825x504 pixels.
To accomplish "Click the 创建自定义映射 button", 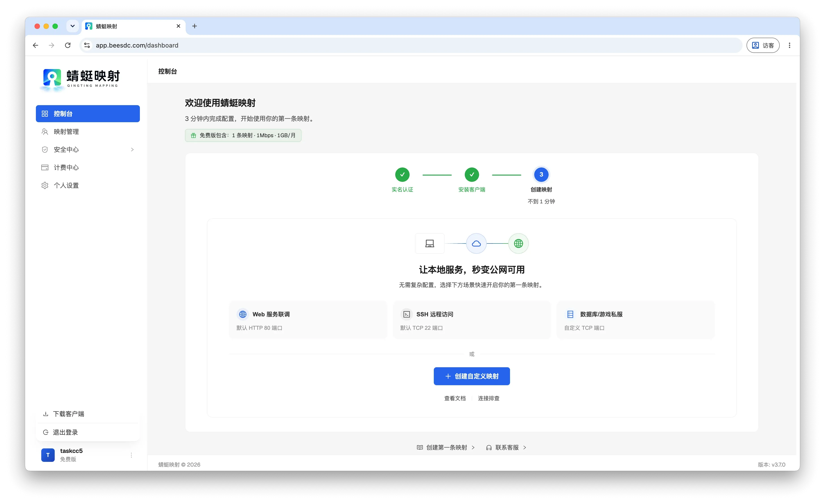I will [x=472, y=376].
